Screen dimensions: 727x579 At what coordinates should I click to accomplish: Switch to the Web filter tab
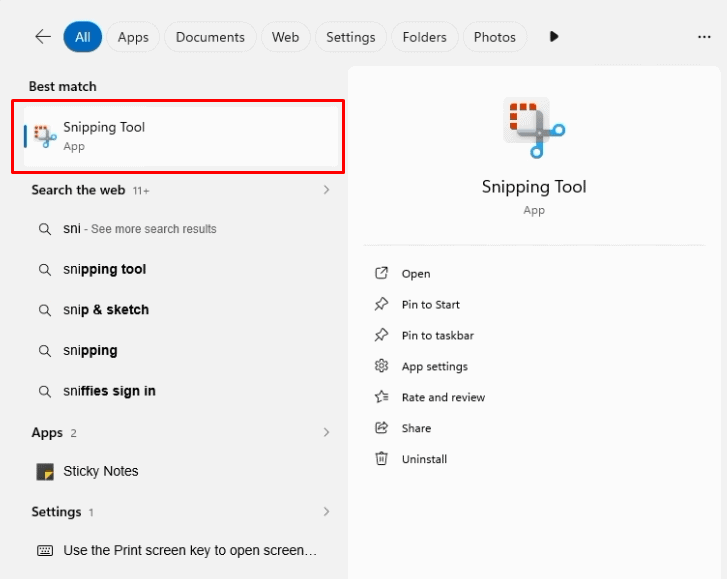tap(285, 37)
